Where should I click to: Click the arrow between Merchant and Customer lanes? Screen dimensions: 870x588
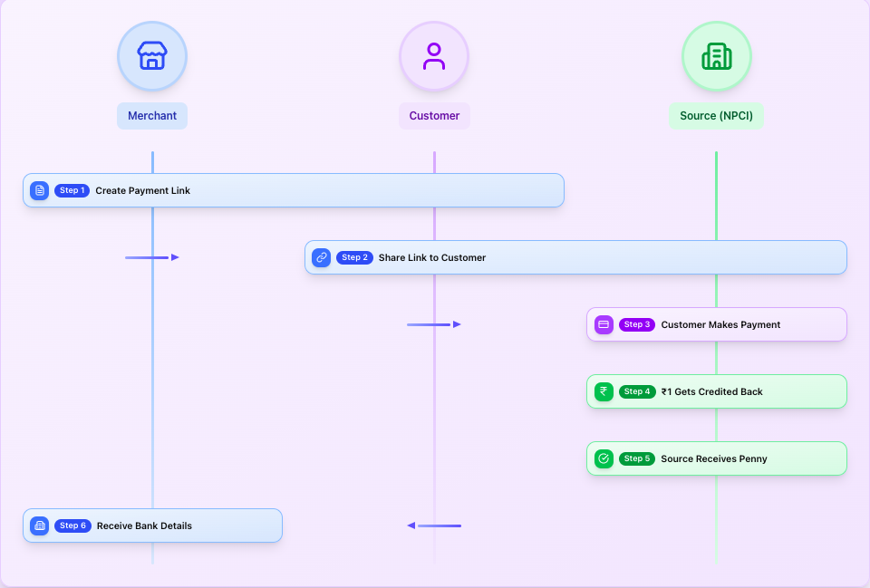[152, 257]
